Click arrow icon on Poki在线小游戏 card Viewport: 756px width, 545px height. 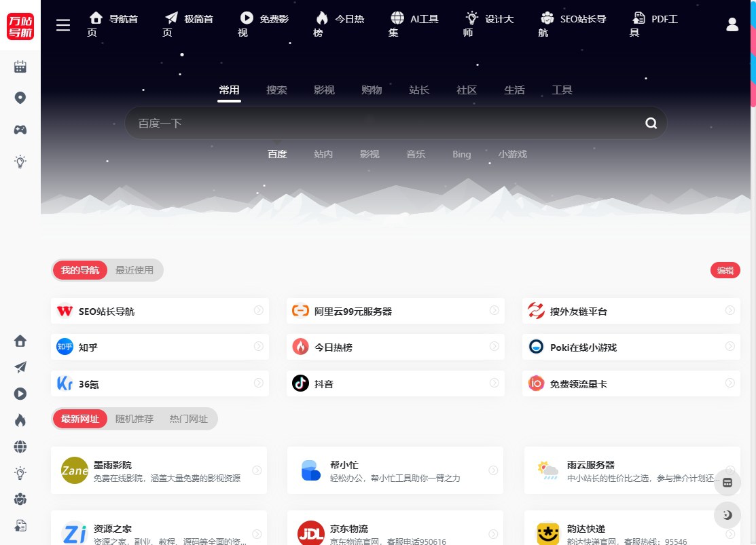coord(730,346)
